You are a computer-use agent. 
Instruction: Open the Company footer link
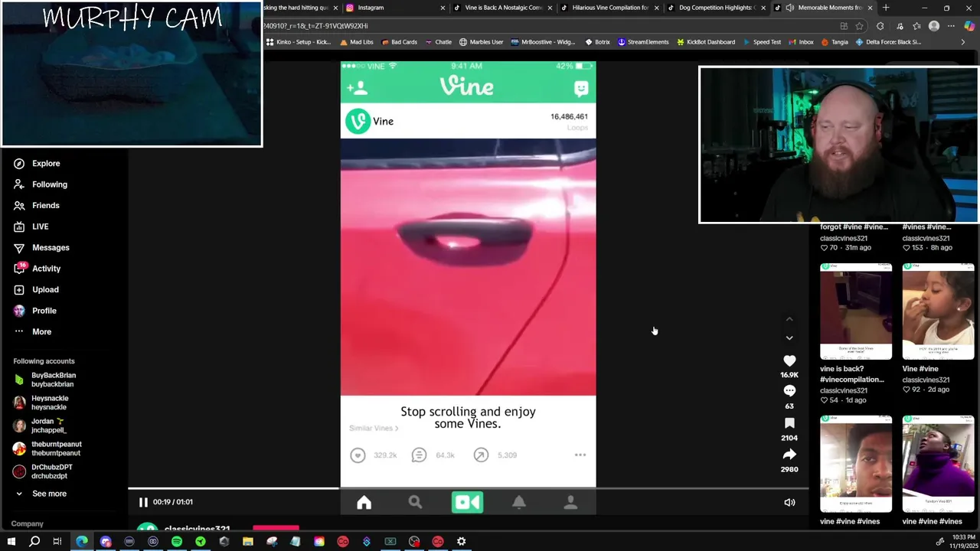pos(27,523)
